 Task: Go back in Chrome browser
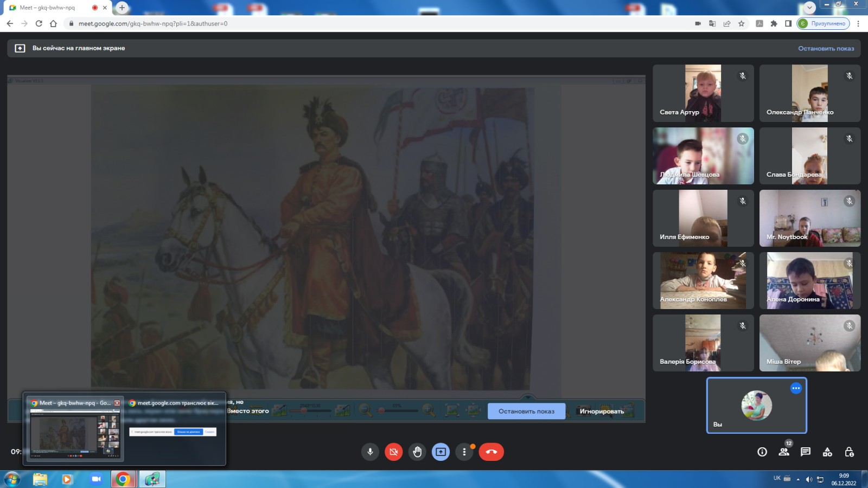click(10, 23)
